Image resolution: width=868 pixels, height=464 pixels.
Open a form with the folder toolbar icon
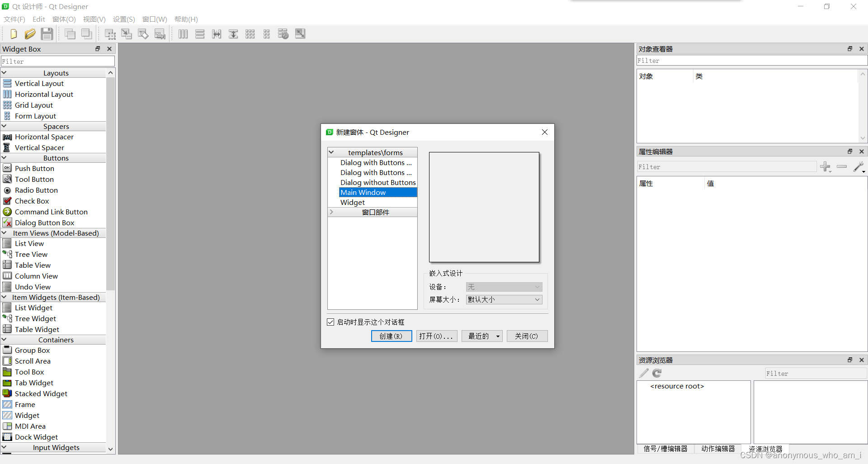tap(30, 33)
